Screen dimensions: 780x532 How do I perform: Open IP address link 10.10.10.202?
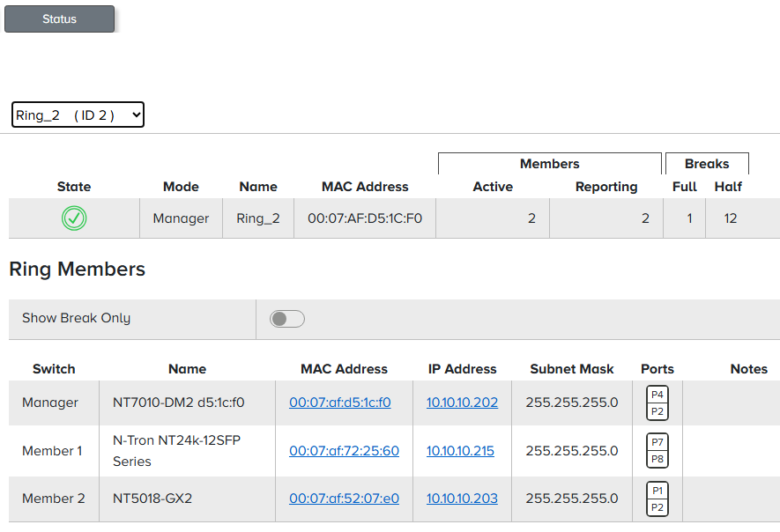click(x=462, y=403)
